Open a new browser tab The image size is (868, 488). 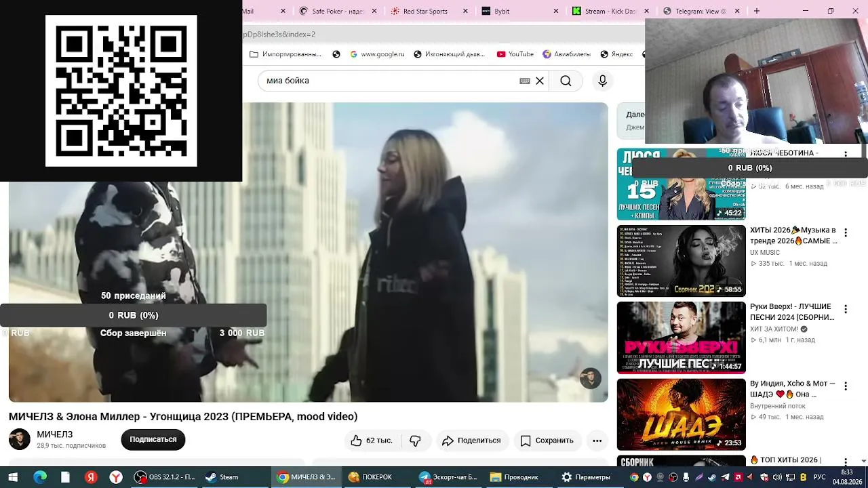tap(756, 11)
